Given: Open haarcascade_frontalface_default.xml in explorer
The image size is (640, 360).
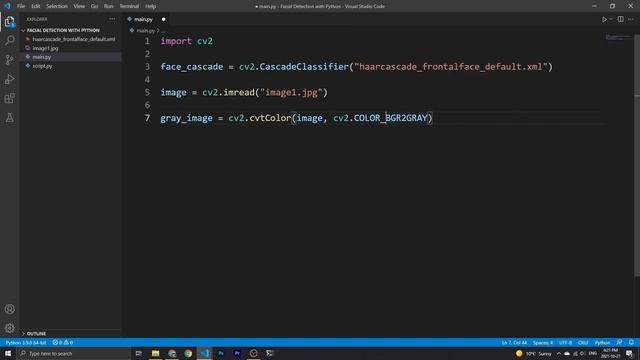Looking at the screenshot, I should coord(73,39).
